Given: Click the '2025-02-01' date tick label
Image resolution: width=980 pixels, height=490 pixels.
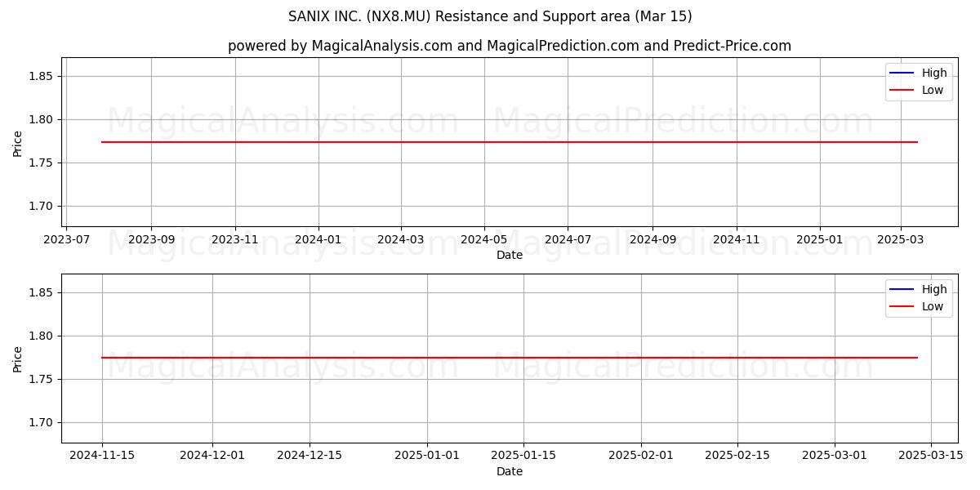Looking at the screenshot, I should [x=641, y=456].
